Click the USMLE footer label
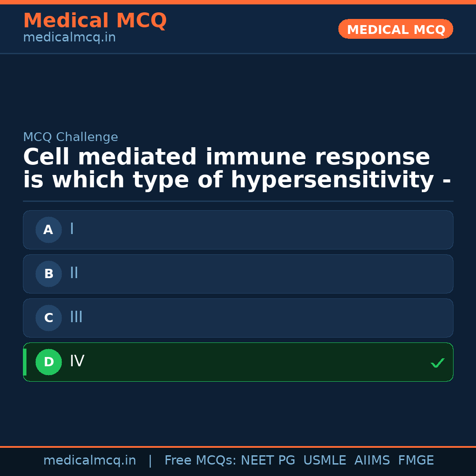Screen dimensions: 476x476 pos(324,461)
